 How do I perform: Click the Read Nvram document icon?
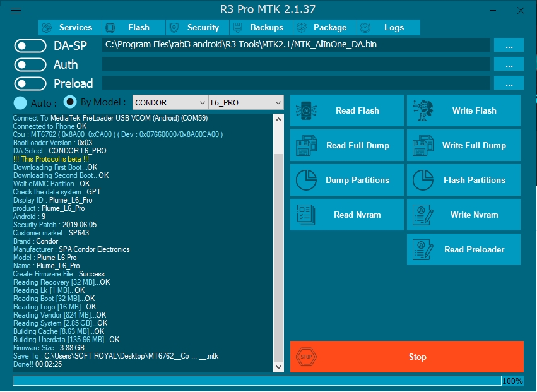click(307, 215)
